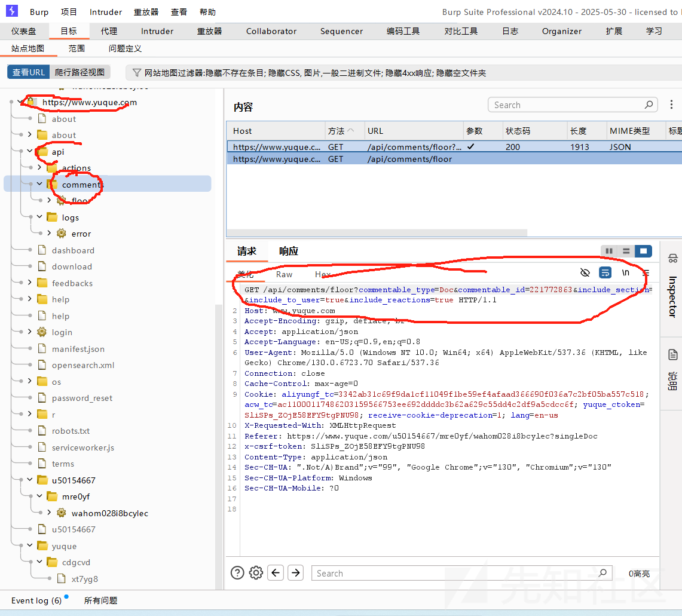Image resolution: width=682 pixels, height=616 pixels.
Task: Collapse the api folder node
Action: 29,151
